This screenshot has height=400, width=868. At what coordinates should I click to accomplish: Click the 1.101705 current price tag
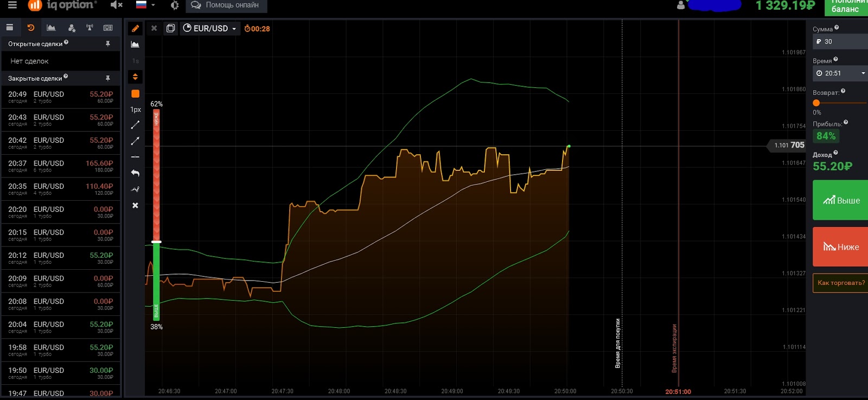(x=787, y=145)
